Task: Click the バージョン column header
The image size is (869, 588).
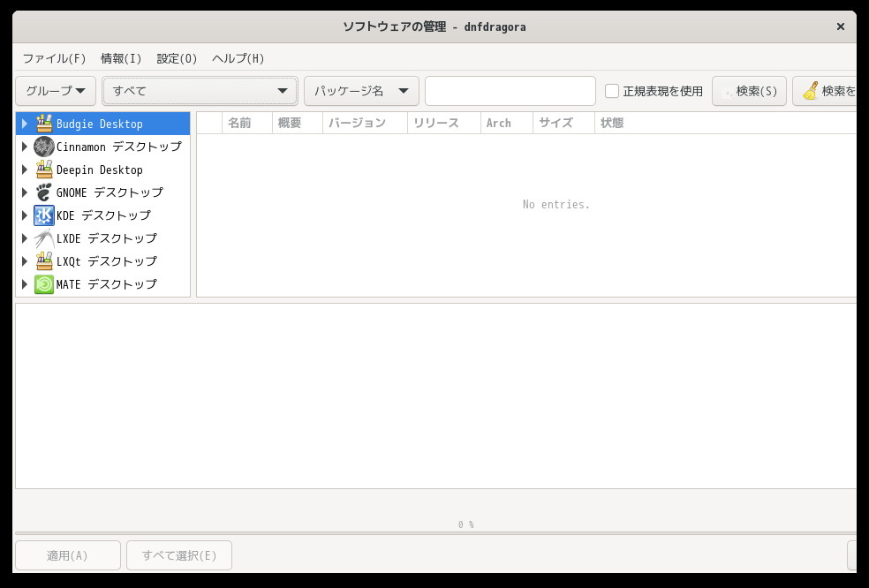Action: 366,123
